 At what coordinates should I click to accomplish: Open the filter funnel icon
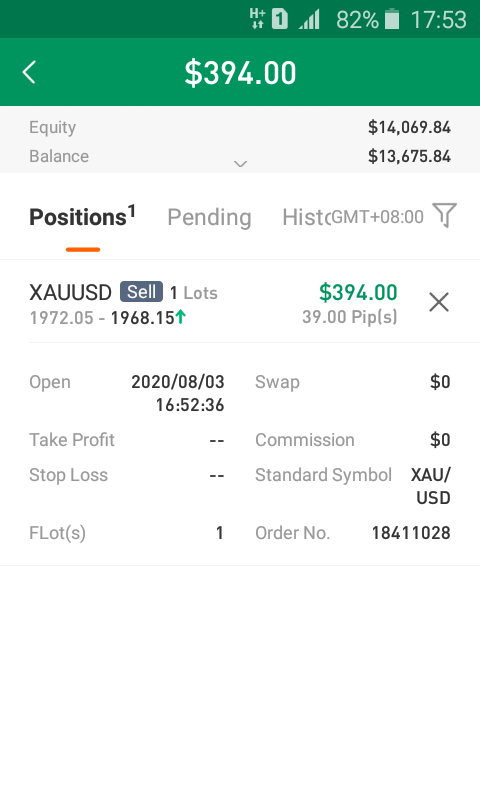(444, 215)
